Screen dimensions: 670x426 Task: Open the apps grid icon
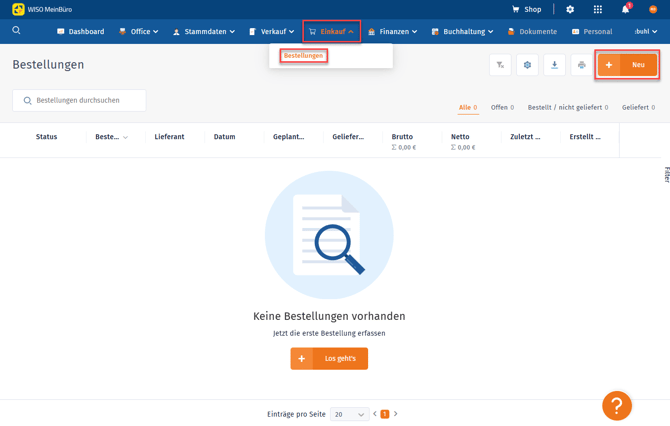click(x=598, y=9)
